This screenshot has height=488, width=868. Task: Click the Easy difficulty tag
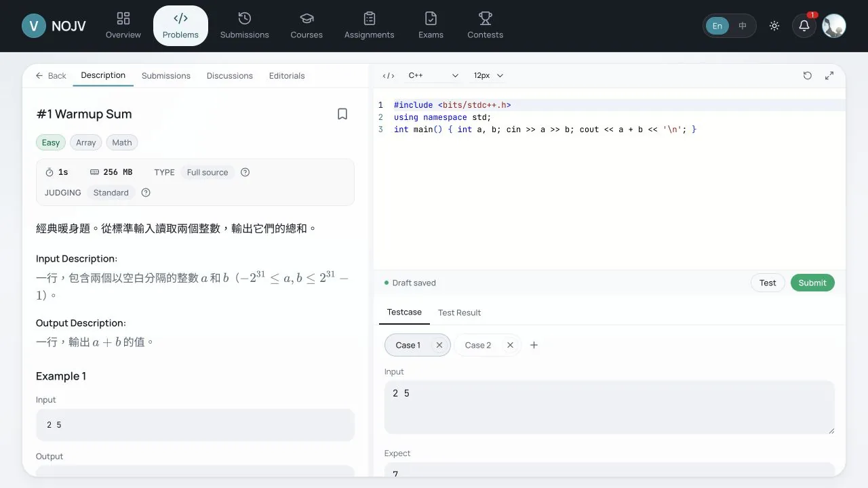pos(51,142)
